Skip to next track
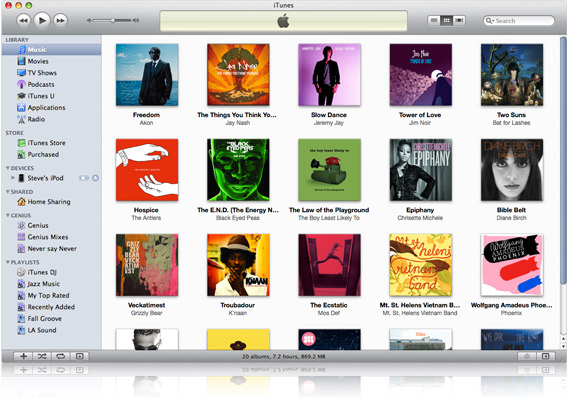Screen dimensions: 567x405 (61, 20)
